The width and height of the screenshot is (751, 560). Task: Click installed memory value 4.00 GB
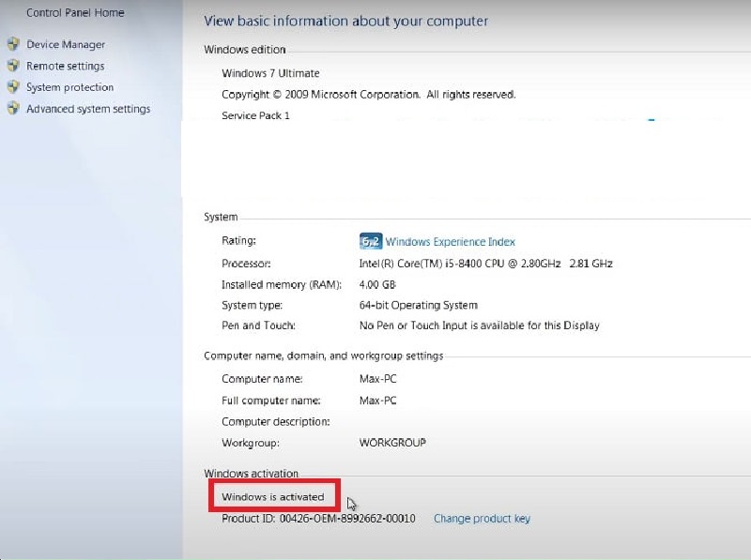pos(377,285)
